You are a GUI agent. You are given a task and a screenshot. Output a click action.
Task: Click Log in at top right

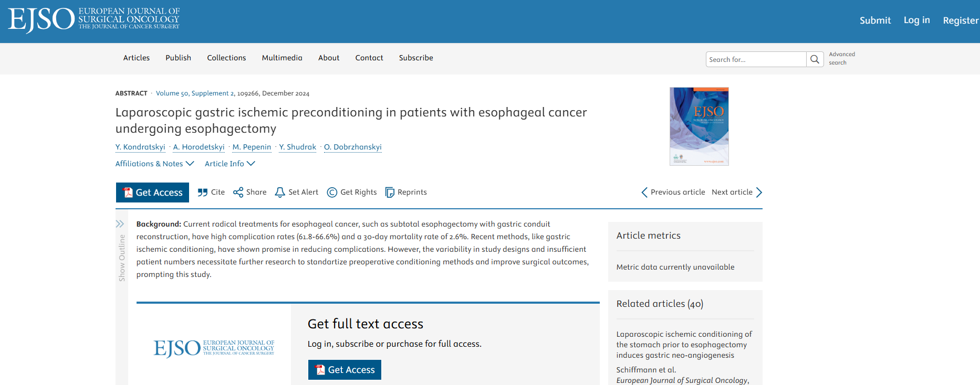click(916, 20)
